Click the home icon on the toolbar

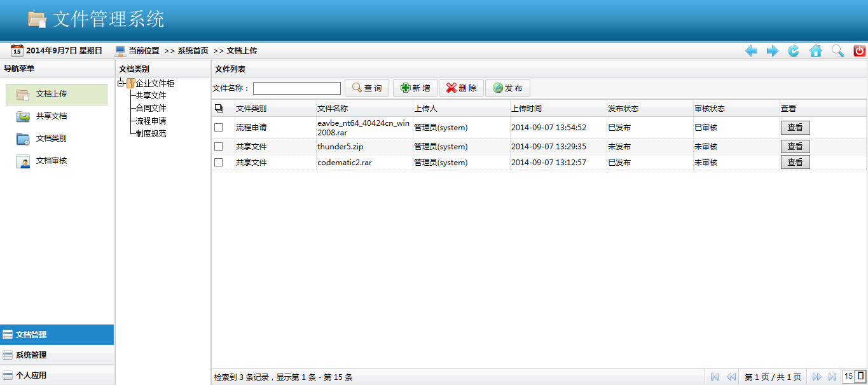tap(815, 50)
